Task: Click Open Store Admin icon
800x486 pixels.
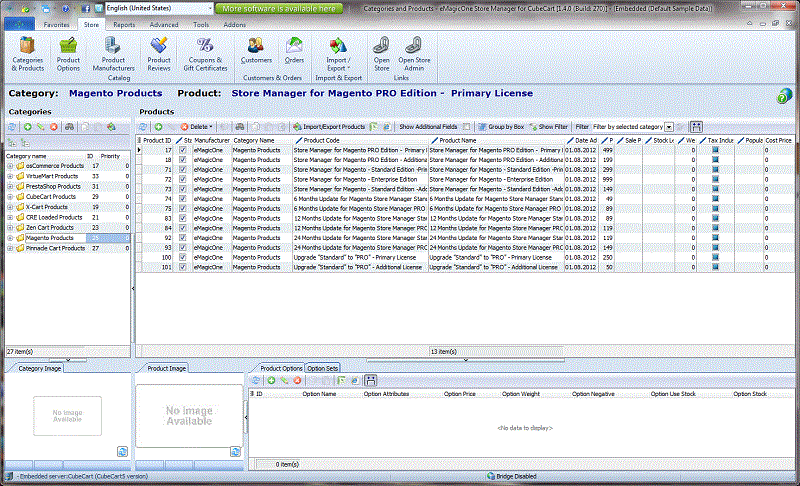Action: [x=414, y=54]
